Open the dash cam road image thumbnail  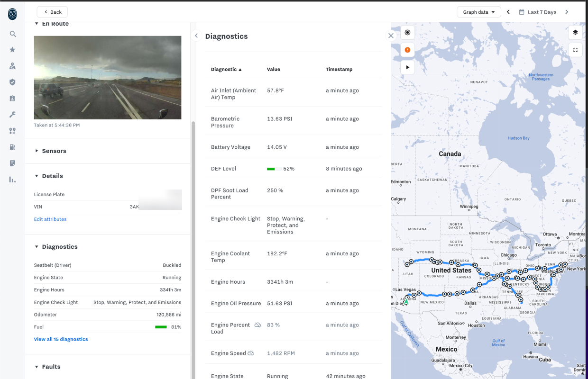(x=108, y=78)
